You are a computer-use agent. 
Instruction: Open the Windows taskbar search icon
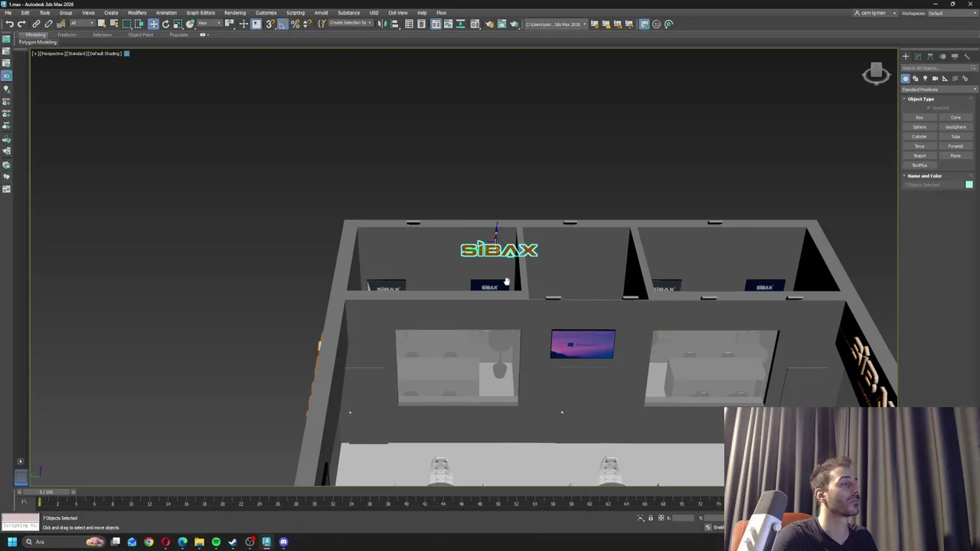click(29, 542)
